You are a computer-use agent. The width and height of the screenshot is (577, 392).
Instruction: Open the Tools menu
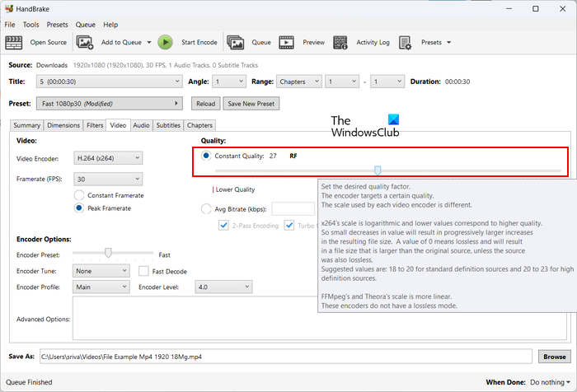point(31,25)
